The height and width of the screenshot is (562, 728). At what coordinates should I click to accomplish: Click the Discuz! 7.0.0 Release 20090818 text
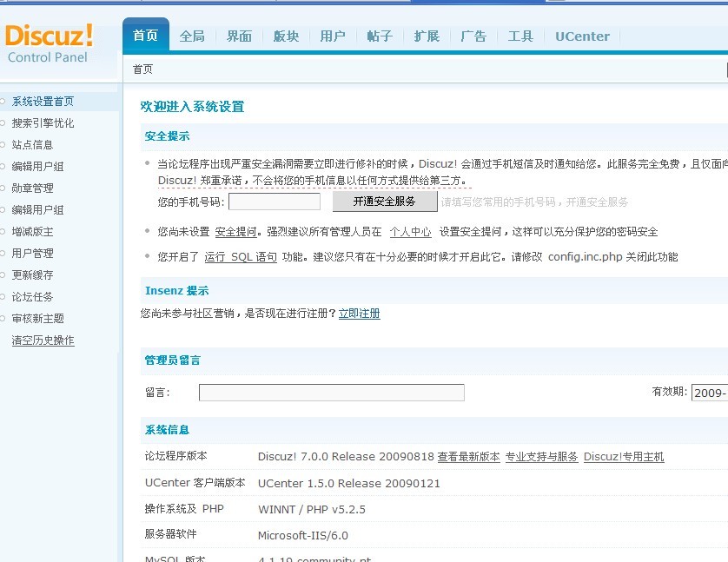coord(346,457)
